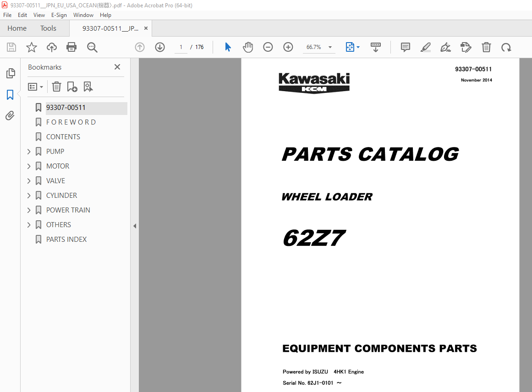
Task: Open the File menu
Action: click(x=7, y=15)
